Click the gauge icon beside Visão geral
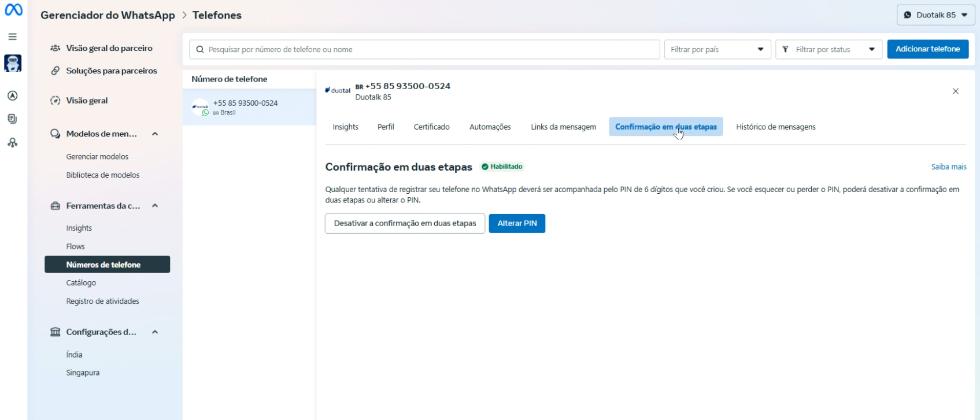Image resolution: width=980 pixels, height=420 pixels. 56,101
